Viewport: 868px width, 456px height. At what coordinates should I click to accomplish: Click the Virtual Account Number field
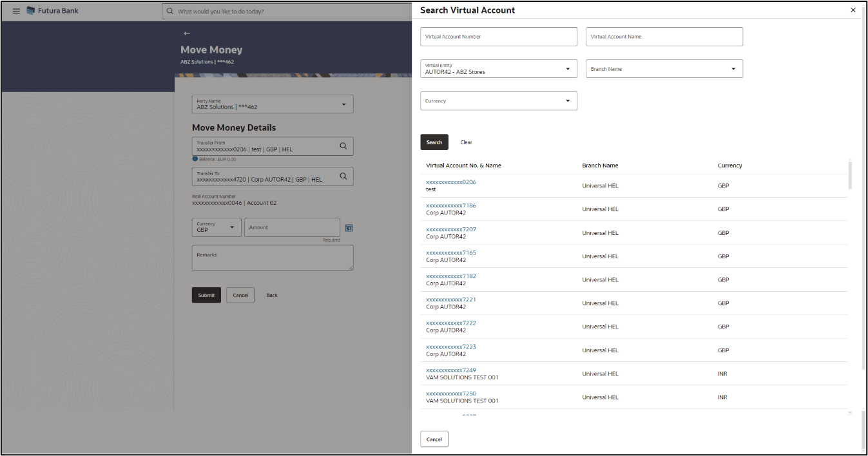point(499,37)
